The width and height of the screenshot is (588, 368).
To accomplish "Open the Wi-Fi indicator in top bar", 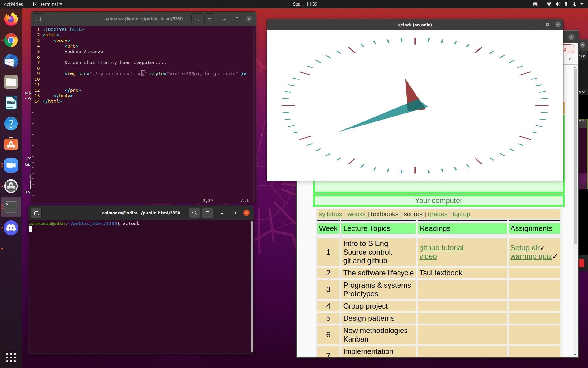I will (549, 4).
